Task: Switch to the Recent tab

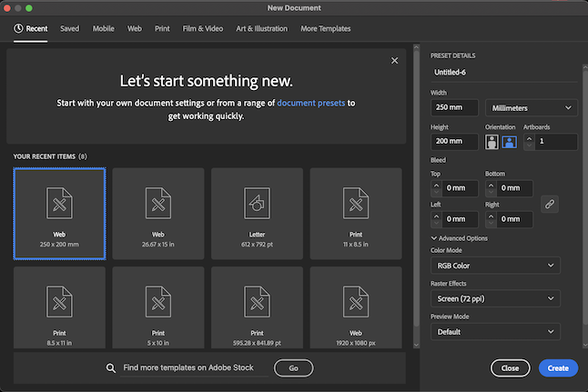Action: [31, 28]
